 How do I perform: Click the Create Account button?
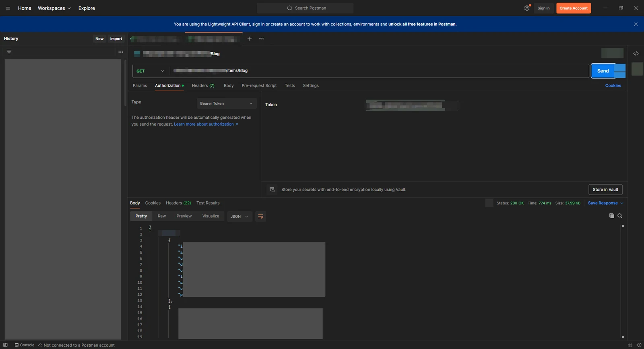(574, 8)
